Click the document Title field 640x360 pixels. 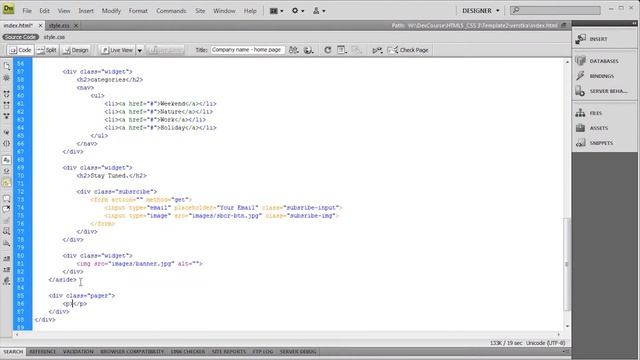pyautogui.click(x=247, y=50)
